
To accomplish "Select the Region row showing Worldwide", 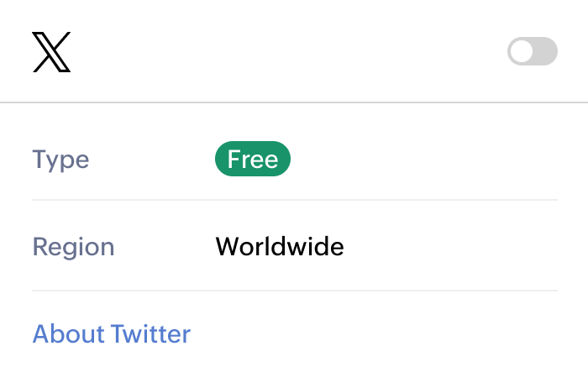I will pyautogui.click(x=295, y=246).
